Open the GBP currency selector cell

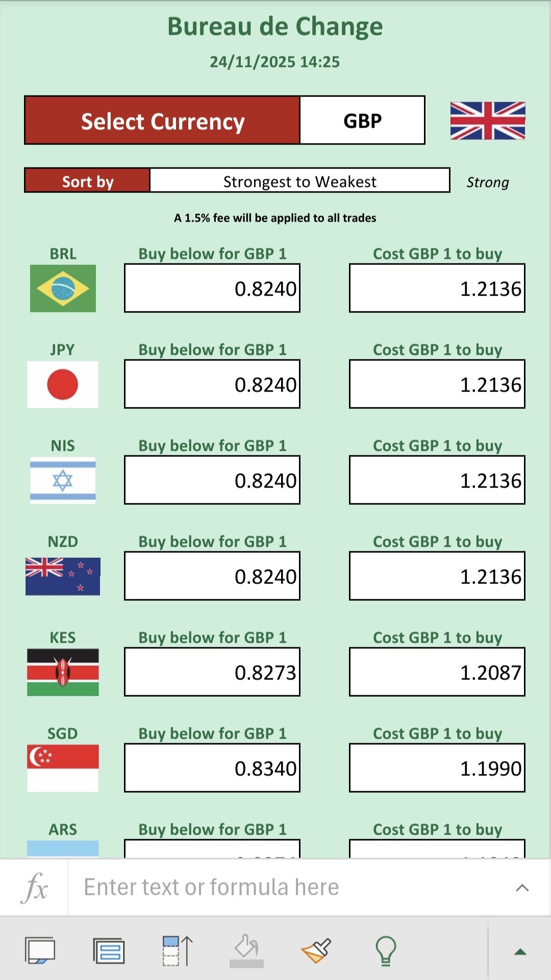[x=362, y=120]
